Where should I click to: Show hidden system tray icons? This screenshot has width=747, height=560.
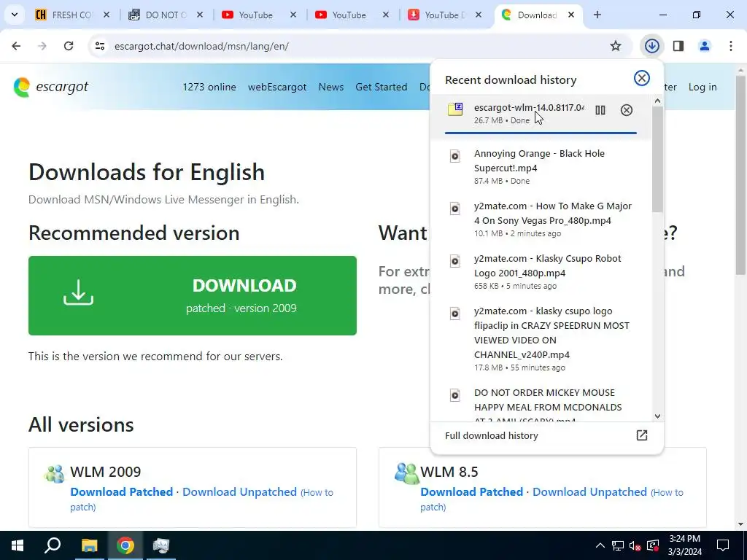[x=600, y=545]
